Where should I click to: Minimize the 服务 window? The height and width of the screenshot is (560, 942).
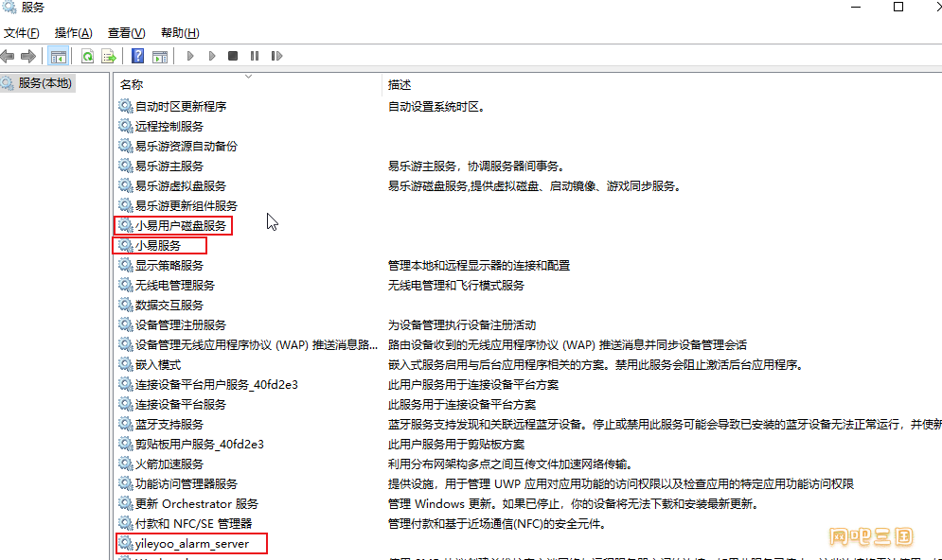coord(856,7)
